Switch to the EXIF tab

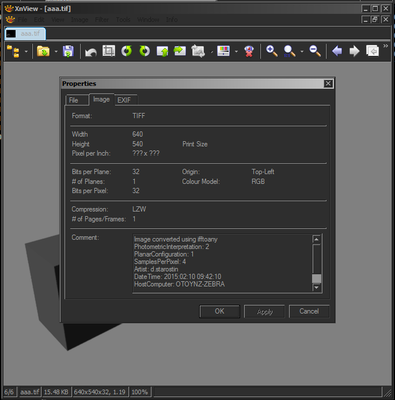click(126, 100)
